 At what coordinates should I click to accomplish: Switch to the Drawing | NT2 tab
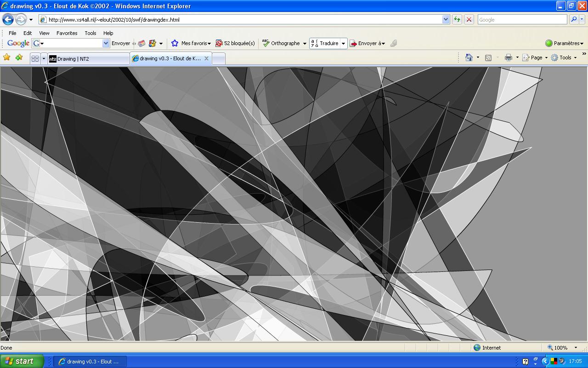pos(89,58)
